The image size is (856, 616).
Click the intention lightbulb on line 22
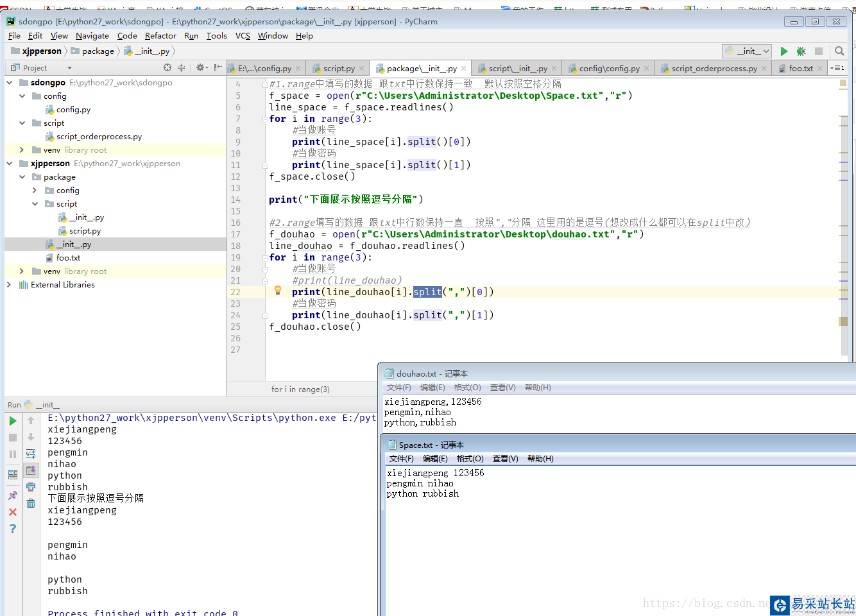278,291
